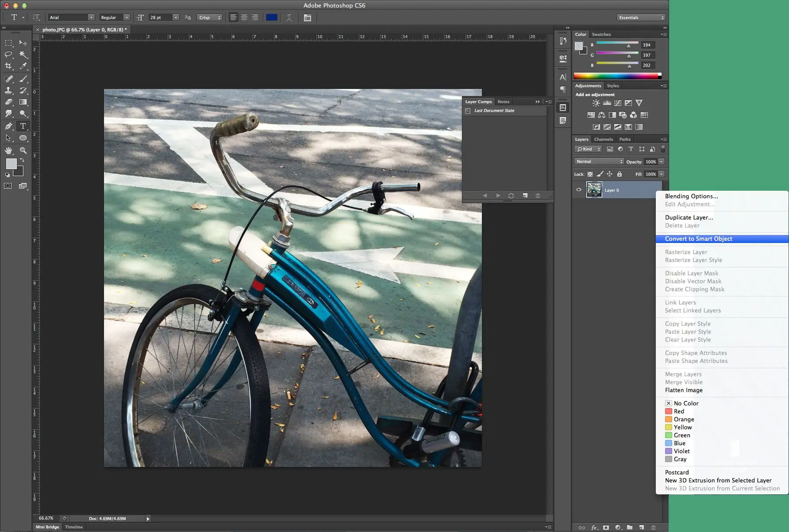789x532 pixels.
Task: Left align text in options bar
Action: [x=233, y=17]
